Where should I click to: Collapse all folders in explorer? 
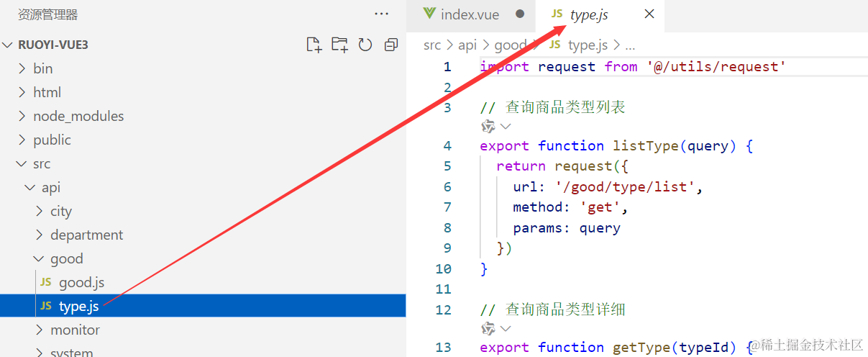(x=390, y=45)
